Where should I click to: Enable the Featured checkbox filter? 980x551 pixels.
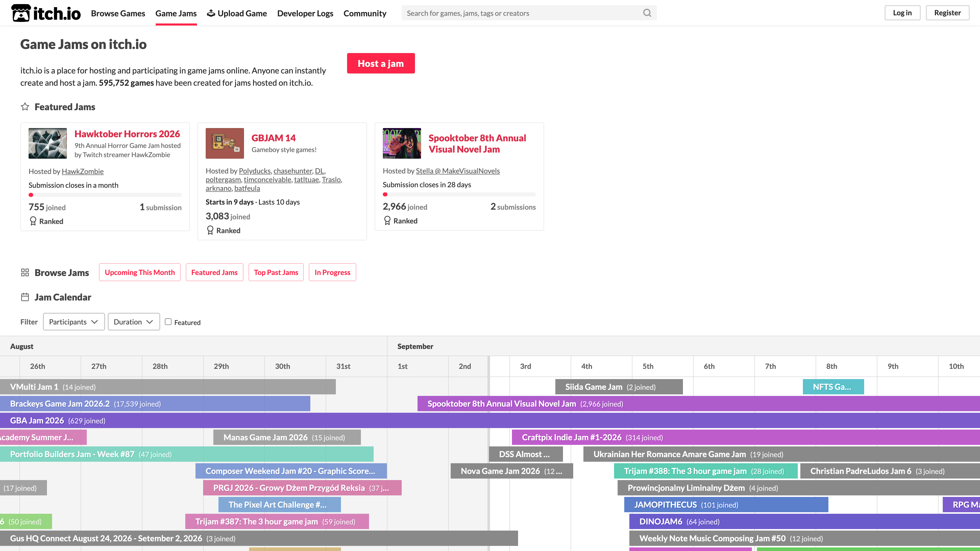168,322
